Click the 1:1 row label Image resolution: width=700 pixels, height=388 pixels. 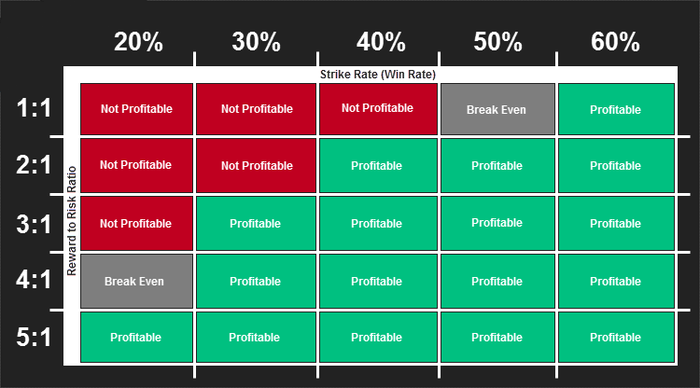tap(34, 108)
